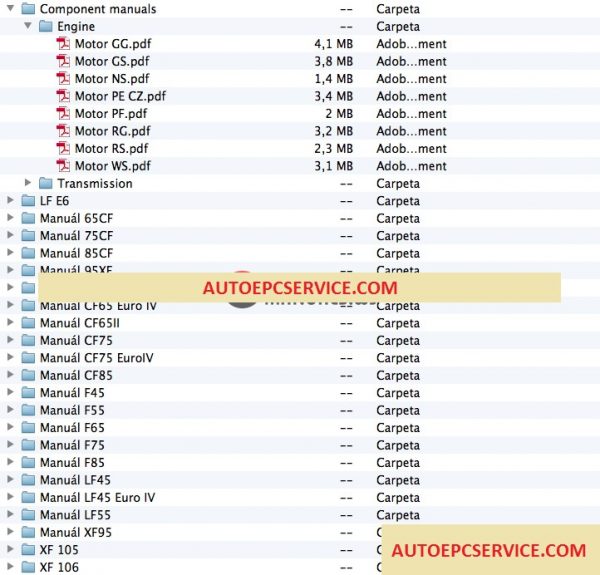Click the Transmission folder icon
The image size is (600, 575).
46,183
